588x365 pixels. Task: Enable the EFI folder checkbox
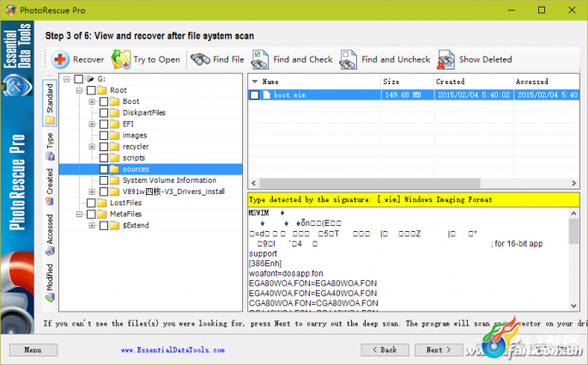point(104,124)
